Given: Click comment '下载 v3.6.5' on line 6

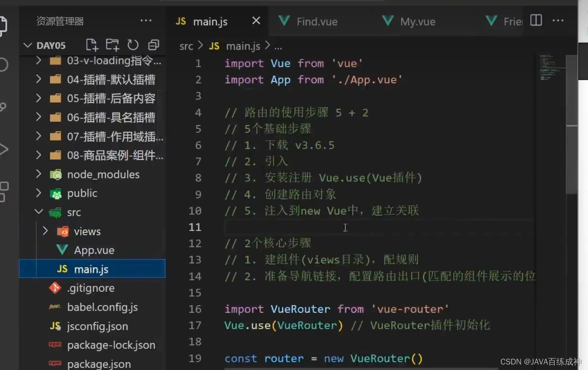Looking at the screenshot, I should (x=300, y=145).
